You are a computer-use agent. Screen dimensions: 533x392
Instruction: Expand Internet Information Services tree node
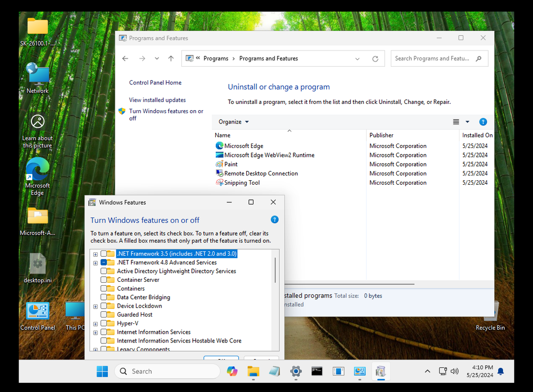point(96,333)
